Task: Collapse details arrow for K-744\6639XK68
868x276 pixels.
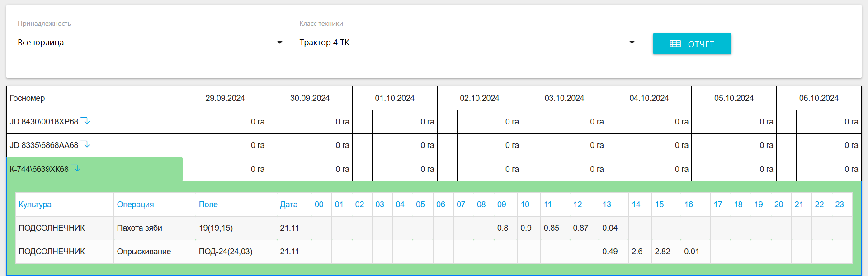Action: click(76, 168)
